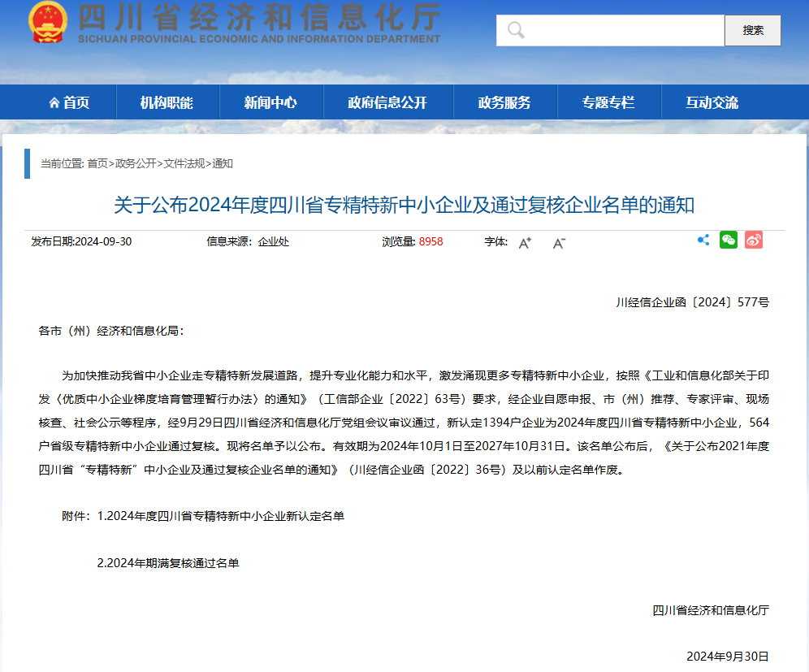Open the 机构职能 menu
This screenshot has width=809, height=672.
(x=167, y=102)
